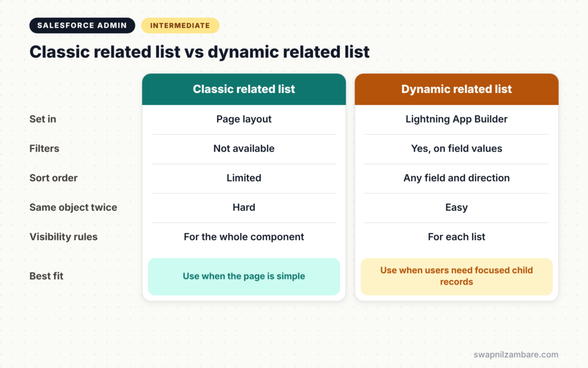The image size is (588, 368).
Task: Open the swapnilzambare.com link
Action: 516,354
